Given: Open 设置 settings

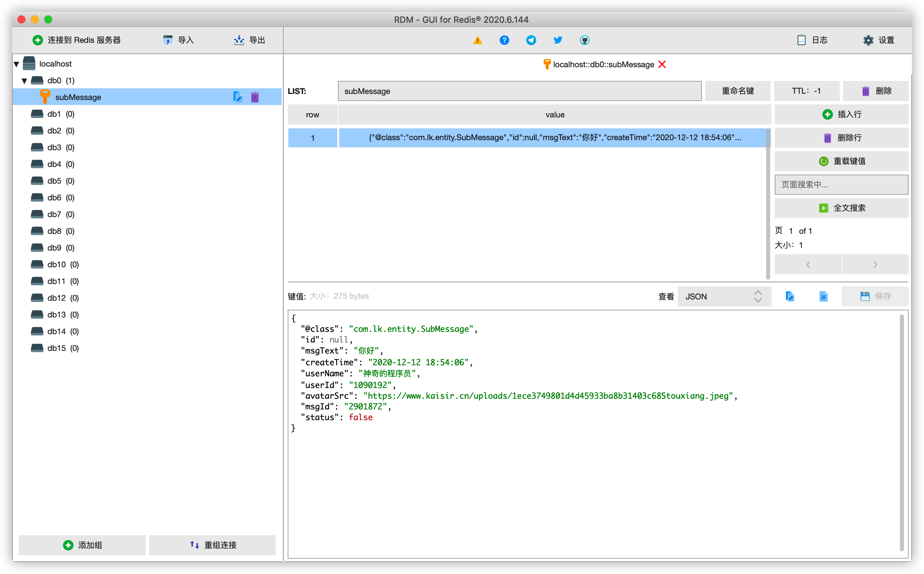Looking at the screenshot, I should (x=879, y=40).
